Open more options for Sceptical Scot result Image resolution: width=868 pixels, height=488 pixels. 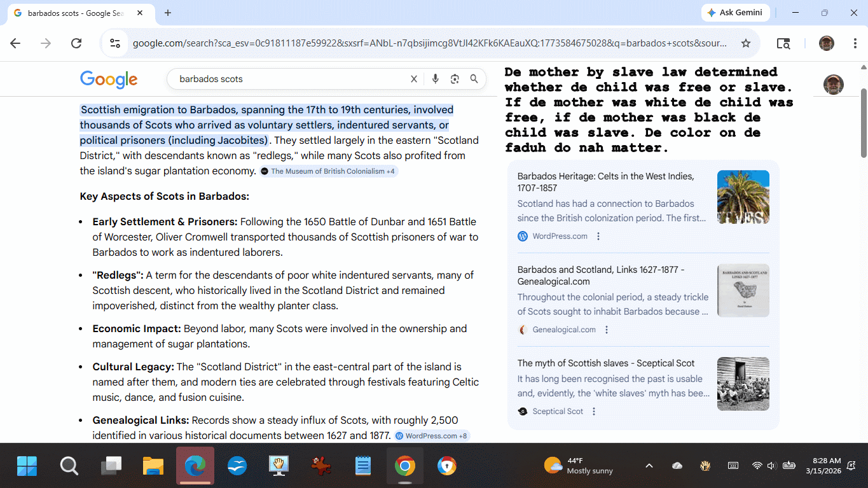coord(594,411)
